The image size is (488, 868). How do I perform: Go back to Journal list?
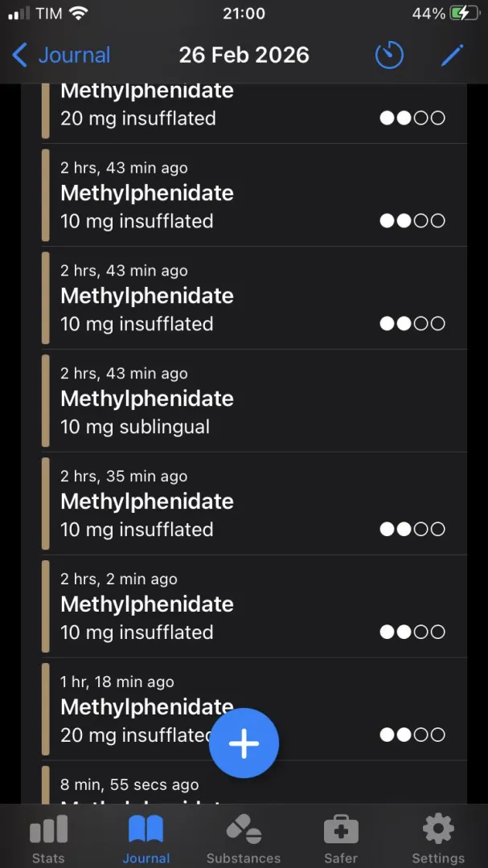[61, 55]
